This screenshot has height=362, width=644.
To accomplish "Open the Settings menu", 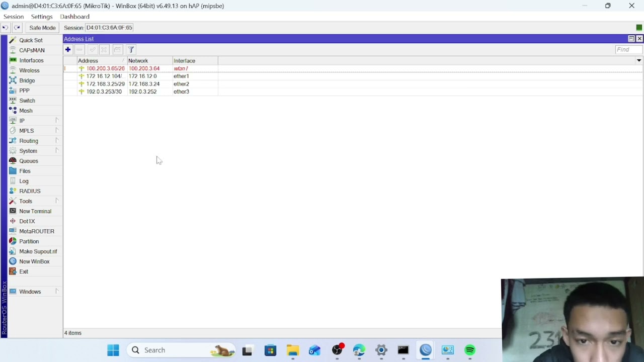I will coord(42,17).
